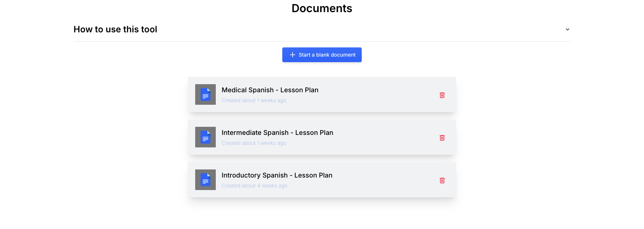This screenshot has height=229, width=644.
Task: Click the blue file icon beside Medical Spanish
Action: point(205,94)
